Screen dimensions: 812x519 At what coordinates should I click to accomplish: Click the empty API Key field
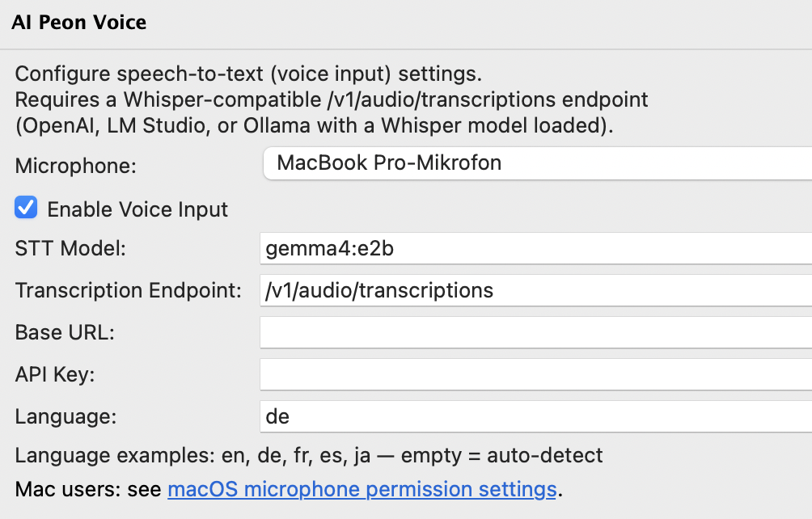point(535,373)
